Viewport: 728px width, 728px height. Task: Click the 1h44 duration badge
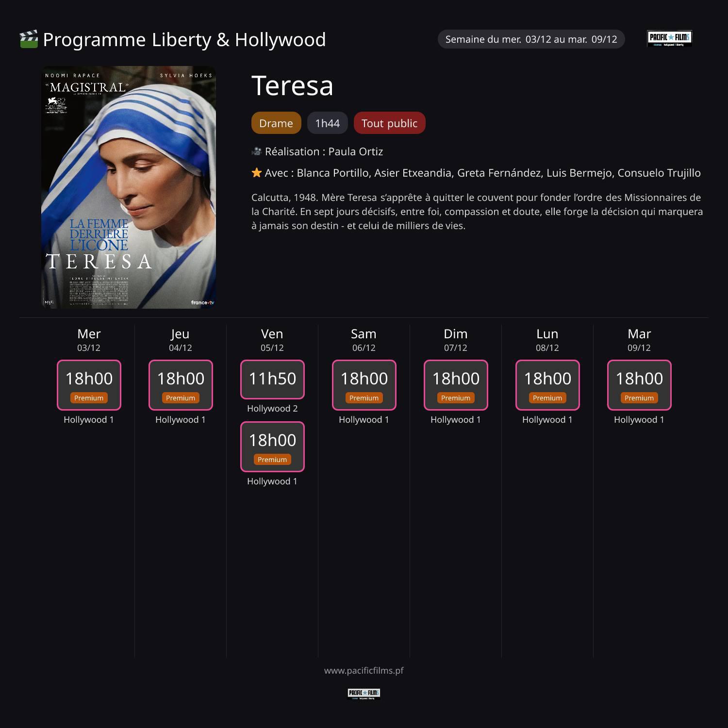tap(327, 123)
